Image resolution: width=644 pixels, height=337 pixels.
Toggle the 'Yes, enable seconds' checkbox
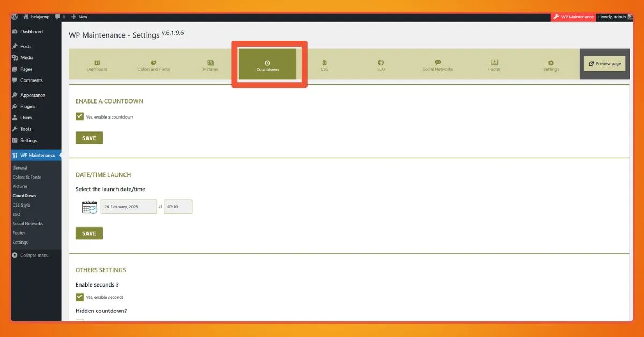click(80, 297)
